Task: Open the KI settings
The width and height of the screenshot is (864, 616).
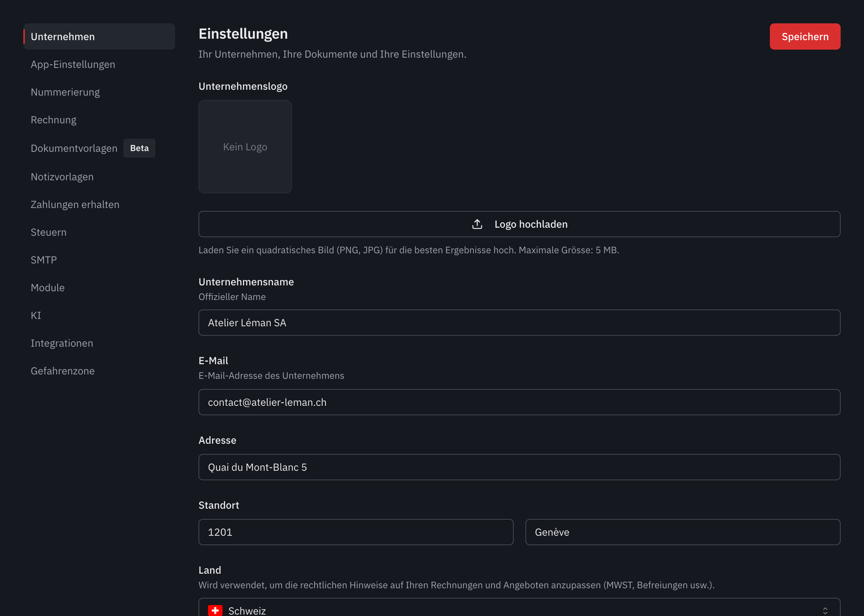Action: tap(36, 315)
